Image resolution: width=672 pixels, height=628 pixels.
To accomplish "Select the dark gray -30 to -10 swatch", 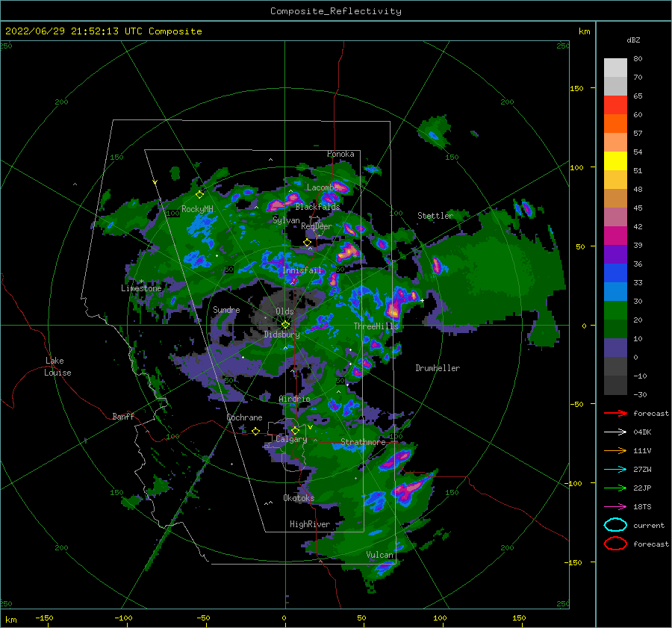I will (x=615, y=385).
